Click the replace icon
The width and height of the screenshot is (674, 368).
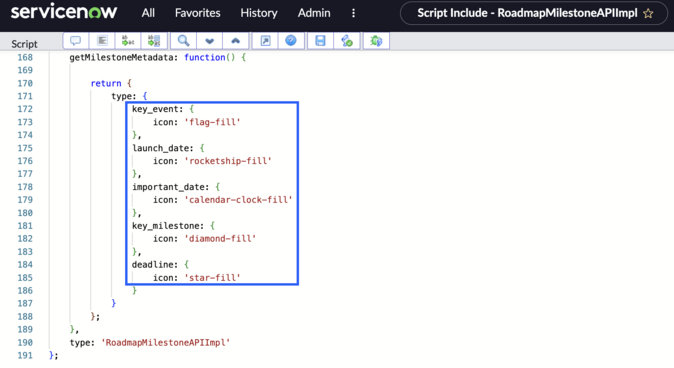click(128, 41)
